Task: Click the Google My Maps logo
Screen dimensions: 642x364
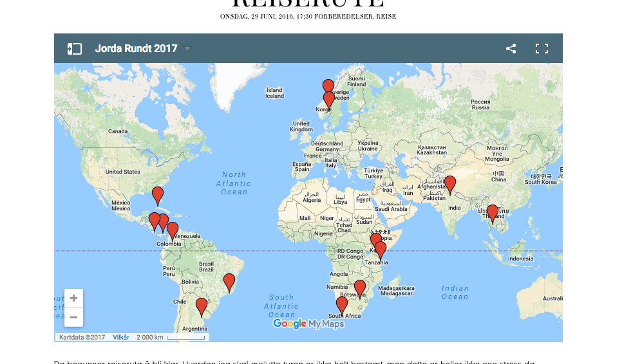Action: (x=308, y=324)
